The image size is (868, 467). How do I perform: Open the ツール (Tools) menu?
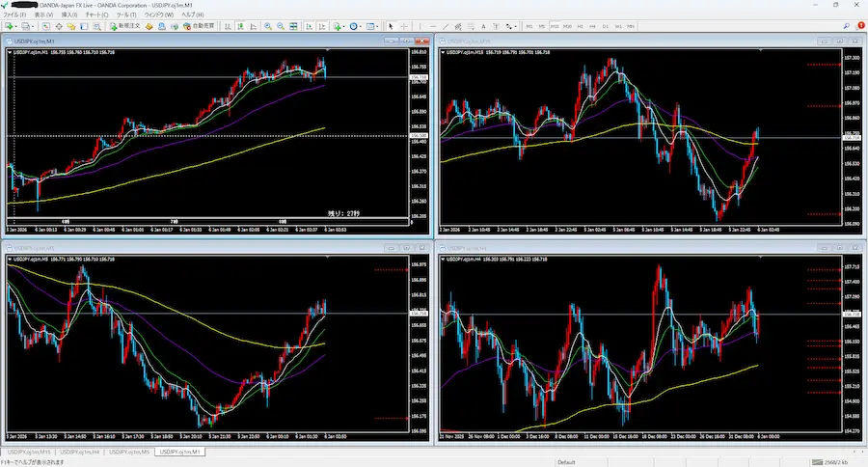coord(124,16)
